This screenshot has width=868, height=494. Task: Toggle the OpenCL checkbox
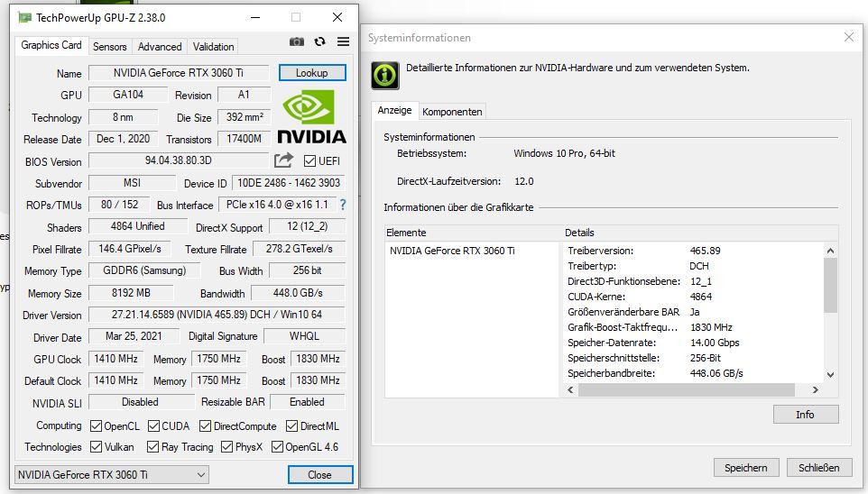pyautogui.click(x=96, y=426)
